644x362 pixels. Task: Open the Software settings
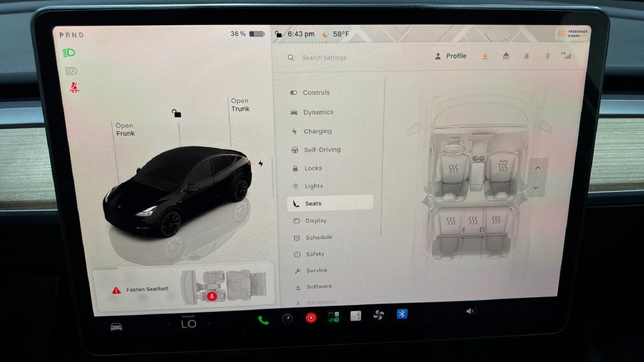(x=313, y=287)
